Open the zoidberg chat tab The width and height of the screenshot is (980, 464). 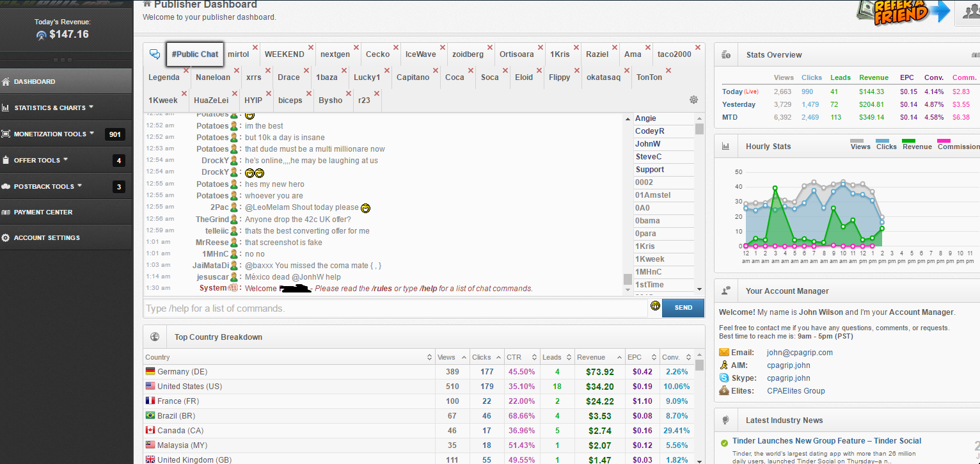point(468,54)
